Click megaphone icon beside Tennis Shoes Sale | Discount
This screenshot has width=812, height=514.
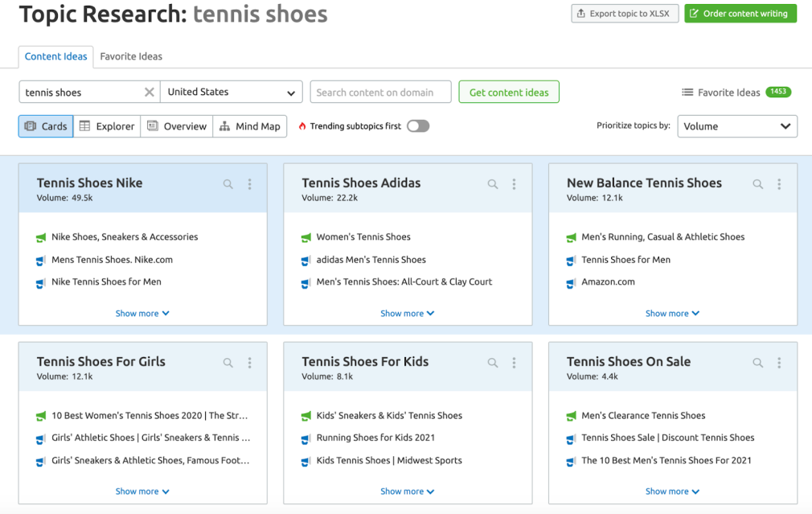(x=571, y=439)
